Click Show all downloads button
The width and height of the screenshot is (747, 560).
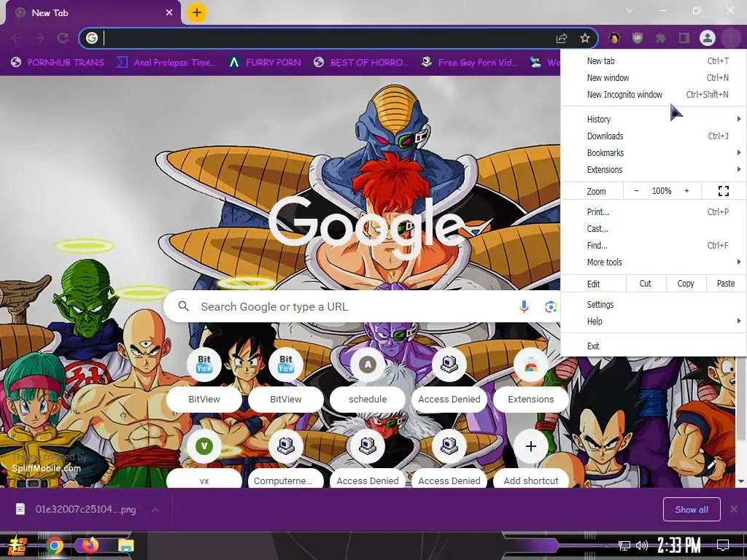692,510
